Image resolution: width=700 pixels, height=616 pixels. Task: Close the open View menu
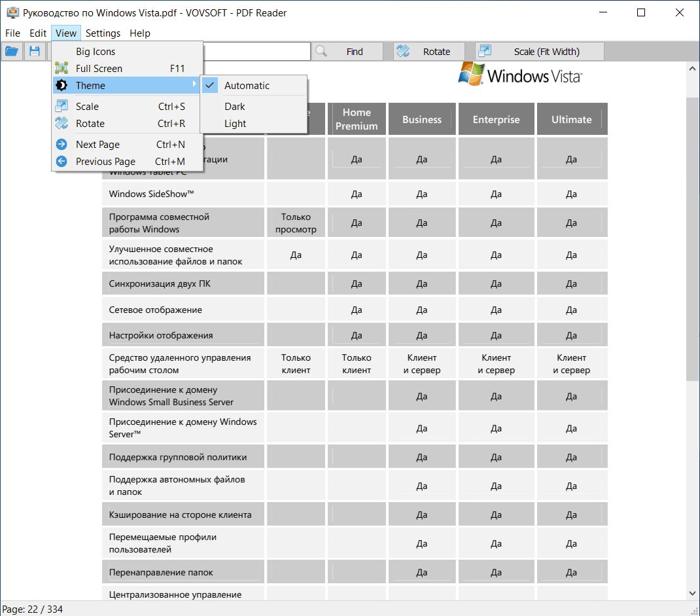[66, 33]
